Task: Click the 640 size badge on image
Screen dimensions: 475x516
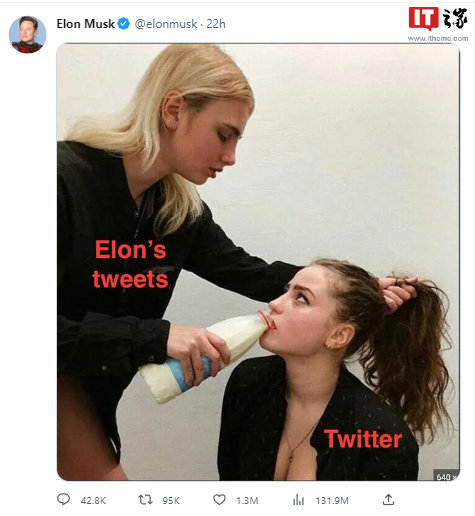Action: tap(446, 475)
